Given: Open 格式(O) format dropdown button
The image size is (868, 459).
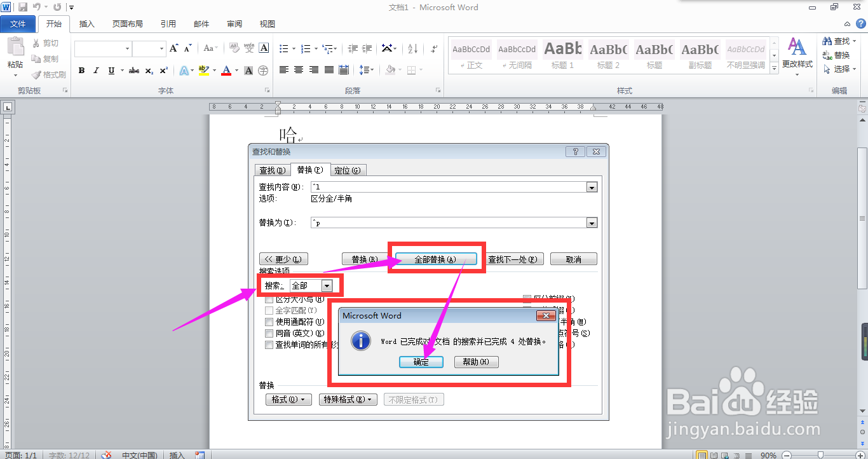Looking at the screenshot, I should 288,399.
